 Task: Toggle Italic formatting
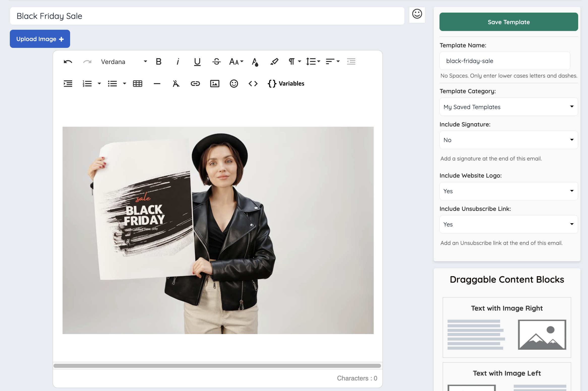coord(178,62)
